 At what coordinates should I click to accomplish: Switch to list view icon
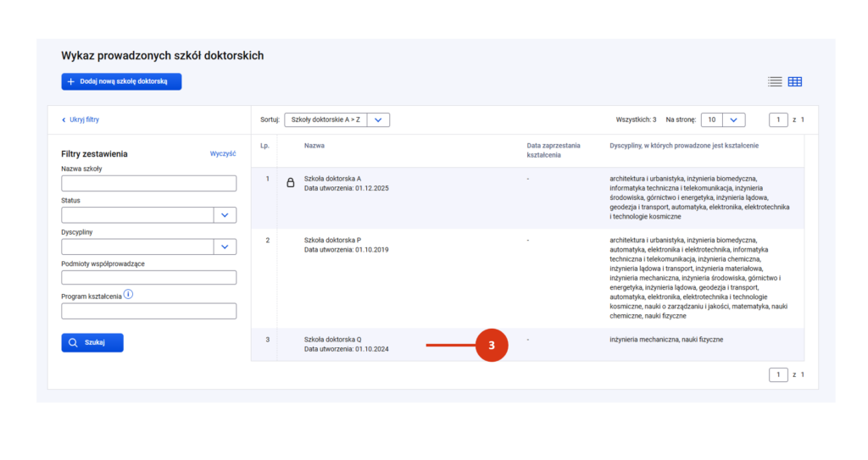pos(775,82)
